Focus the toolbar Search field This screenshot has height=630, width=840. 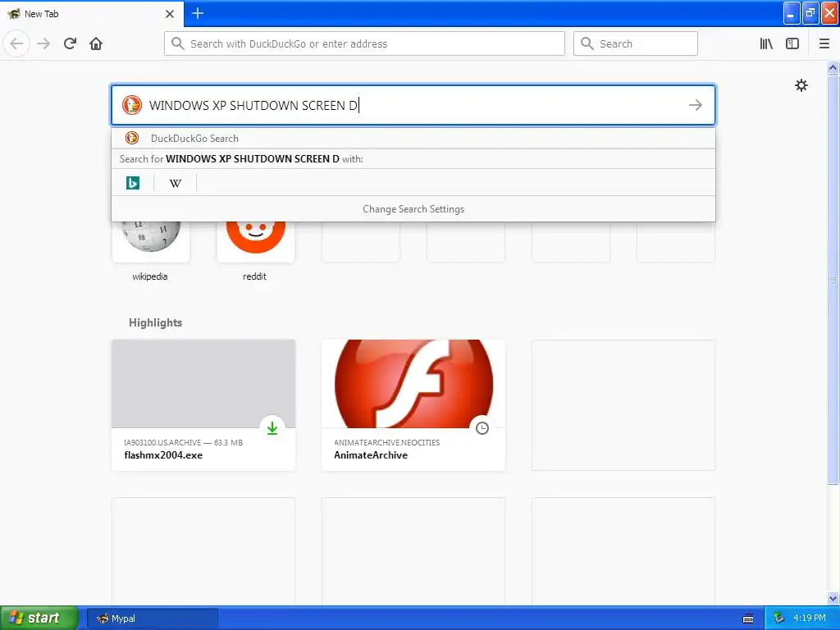[x=636, y=44]
